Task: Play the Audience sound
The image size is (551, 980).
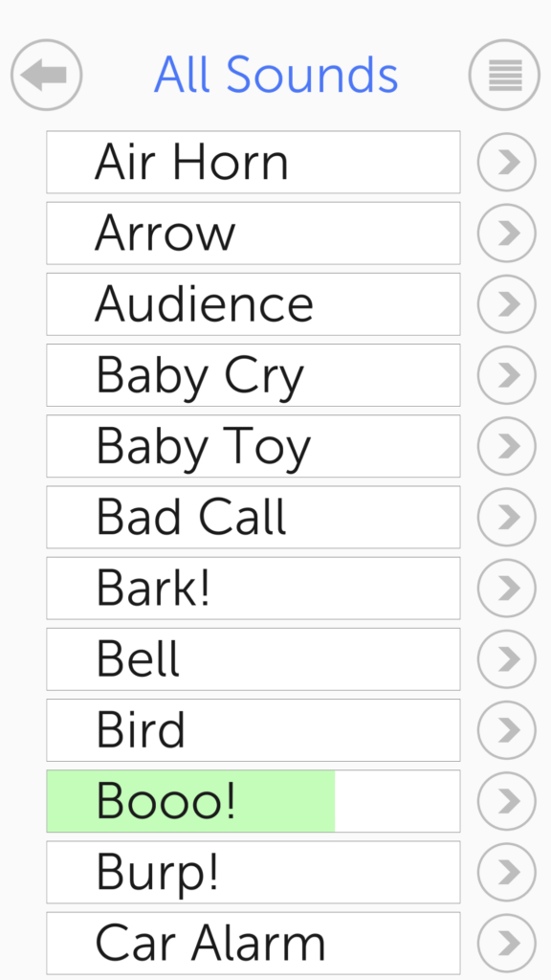Action: 253,303
